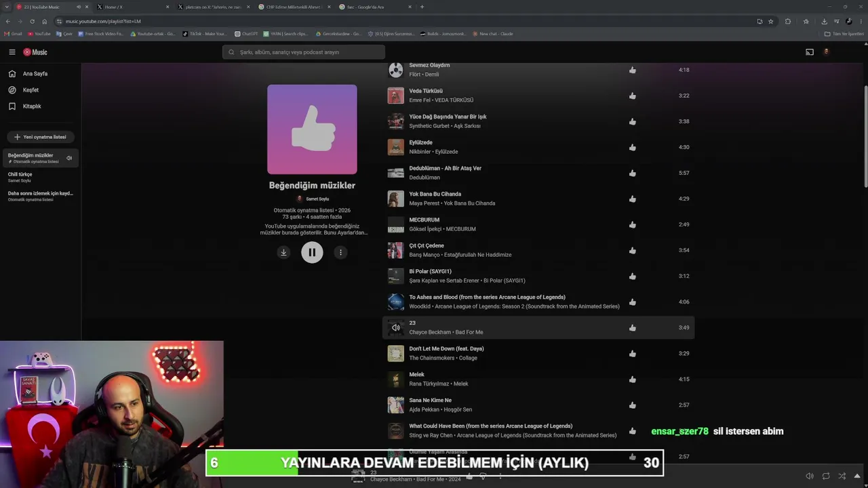This screenshot has width=868, height=488.
Task: Click song title Yok Bana Bu Cihanda
Action: (435, 194)
